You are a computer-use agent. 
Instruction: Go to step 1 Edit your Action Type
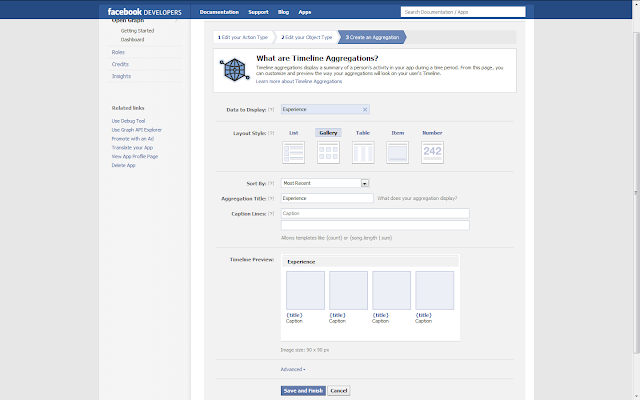tap(243, 37)
